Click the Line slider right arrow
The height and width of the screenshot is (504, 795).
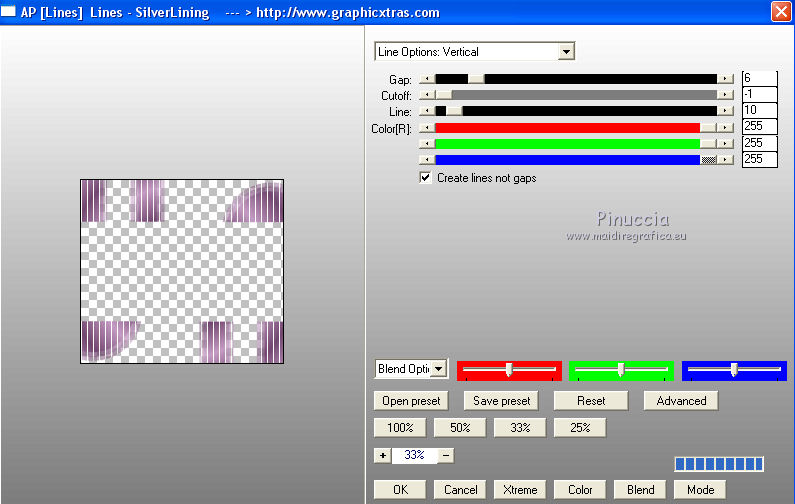(726, 111)
